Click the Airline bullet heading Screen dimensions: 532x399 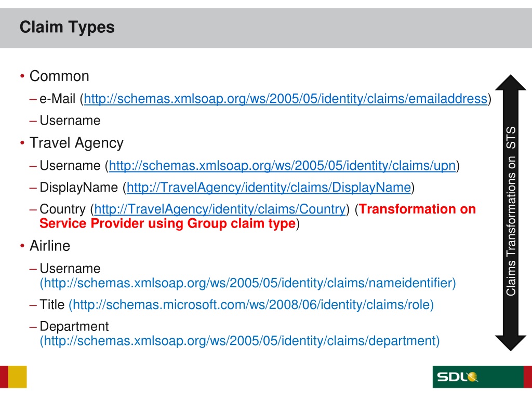tap(50, 246)
